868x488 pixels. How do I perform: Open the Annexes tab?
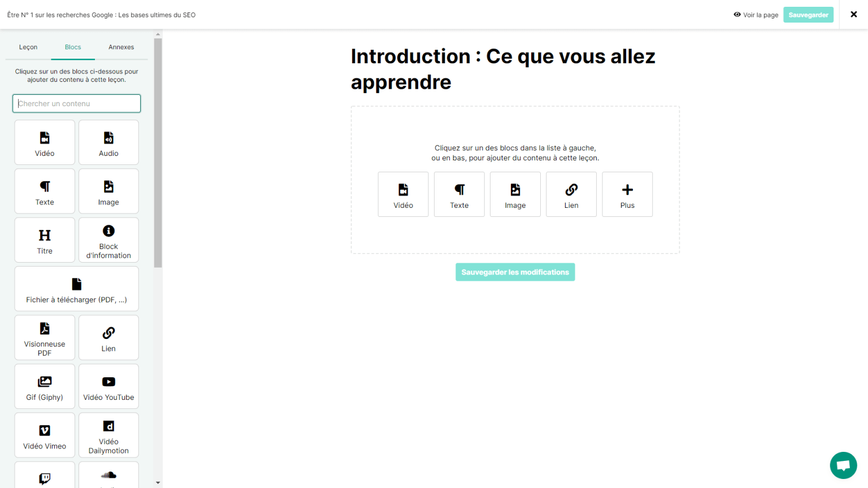coord(121,47)
